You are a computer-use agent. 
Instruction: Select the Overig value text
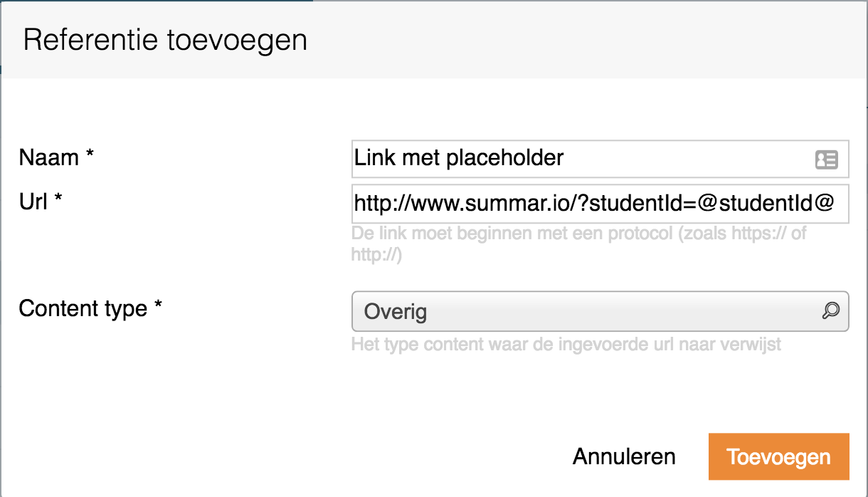(x=395, y=312)
